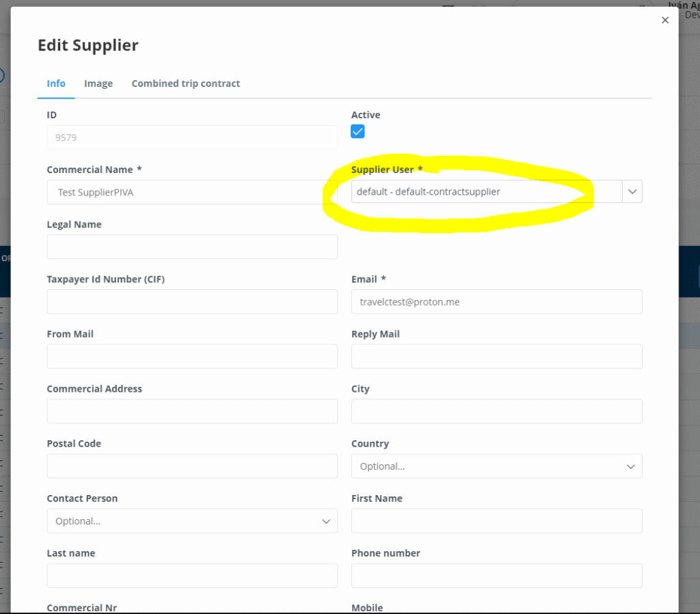
Task: Click the From Mail input field
Action: coord(191,356)
